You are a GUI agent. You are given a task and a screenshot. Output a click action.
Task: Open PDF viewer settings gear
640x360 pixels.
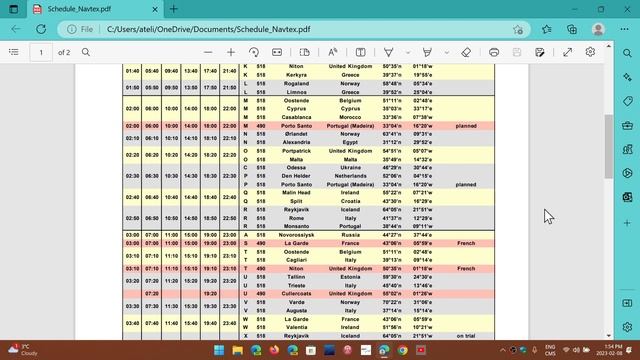click(x=590, y=52)
